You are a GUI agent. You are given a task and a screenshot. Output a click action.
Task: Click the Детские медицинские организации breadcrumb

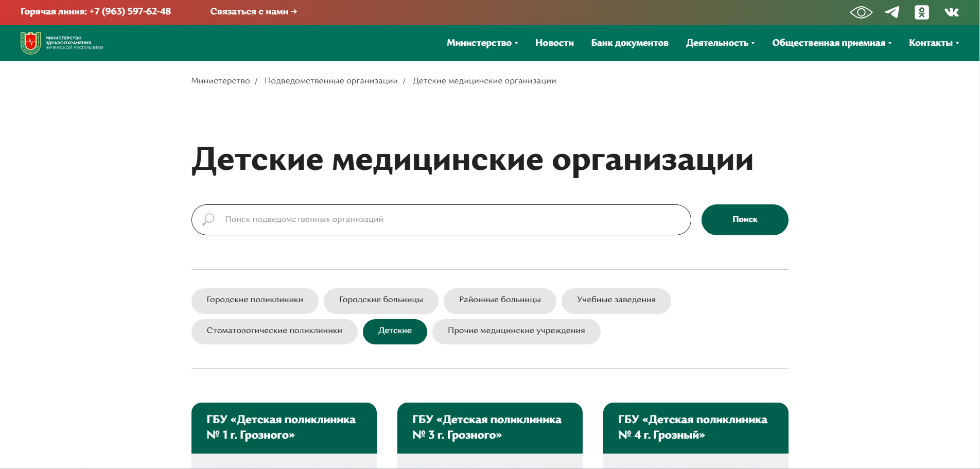coord(484,81)
